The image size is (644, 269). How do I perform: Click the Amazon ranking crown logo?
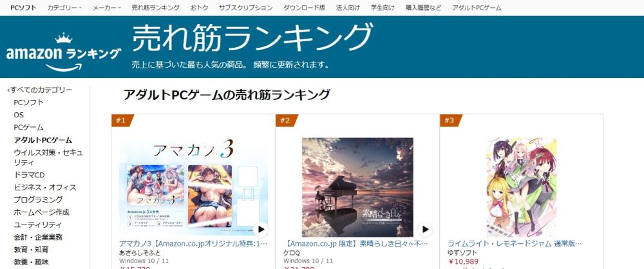tap(64, 52)
